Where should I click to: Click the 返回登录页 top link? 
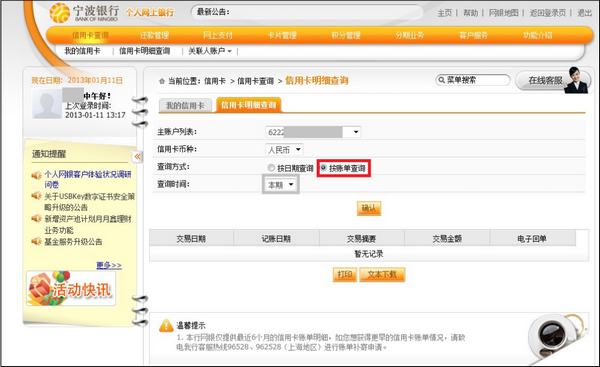[548, 13]
